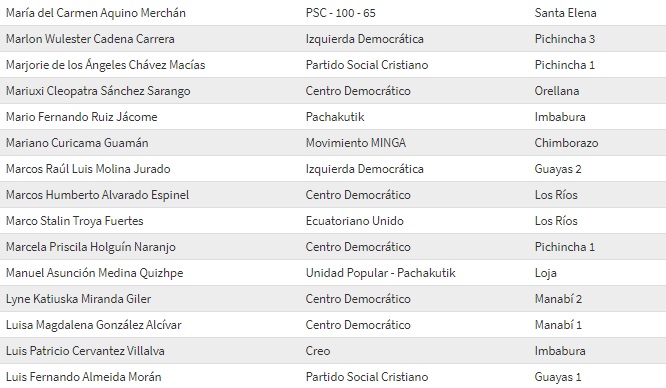Click the PSC - 100 - 65 cell
The height and width of the screenshot is (388, 666).
coord(341,13)
